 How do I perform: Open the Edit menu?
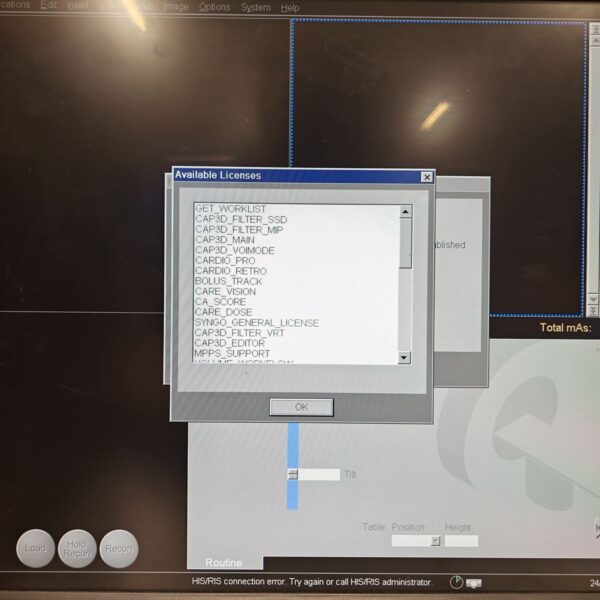click(49, 5)
